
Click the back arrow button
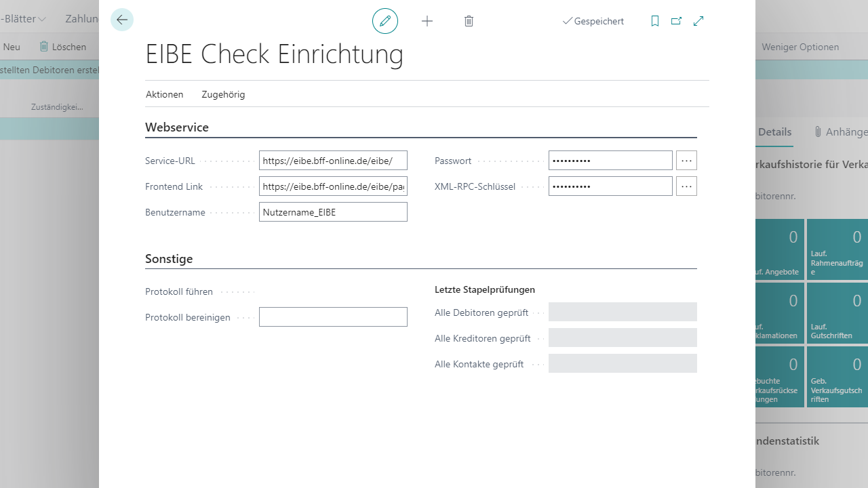[122, 20]
